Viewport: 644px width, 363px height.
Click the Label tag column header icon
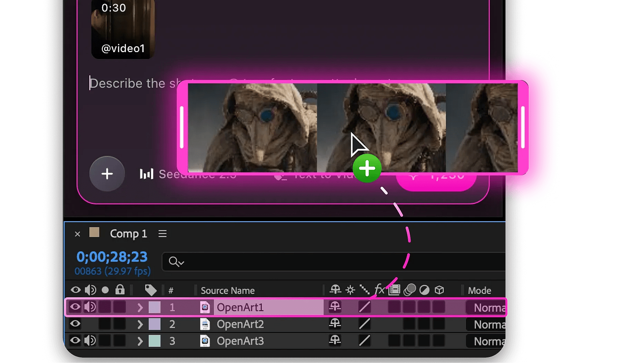151,290
